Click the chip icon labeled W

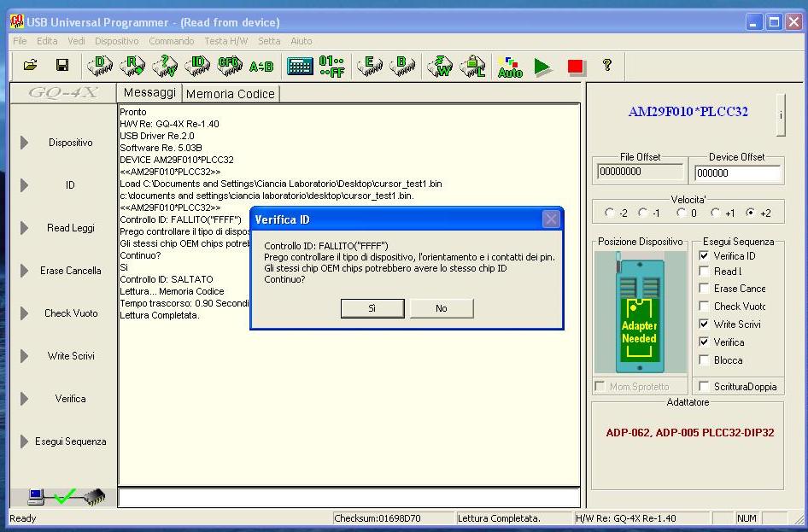pyautogui.click(x=440, y=67)
